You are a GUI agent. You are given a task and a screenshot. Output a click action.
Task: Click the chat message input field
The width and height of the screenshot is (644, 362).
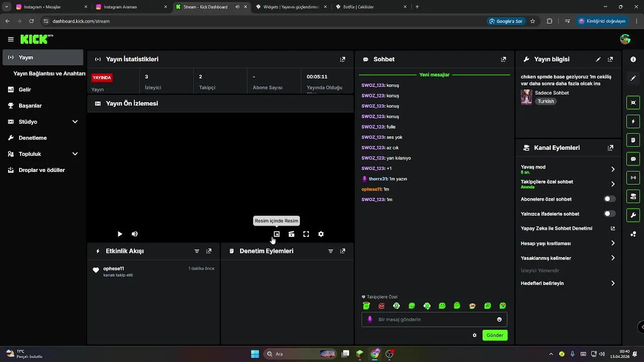[x=434, y=319]
